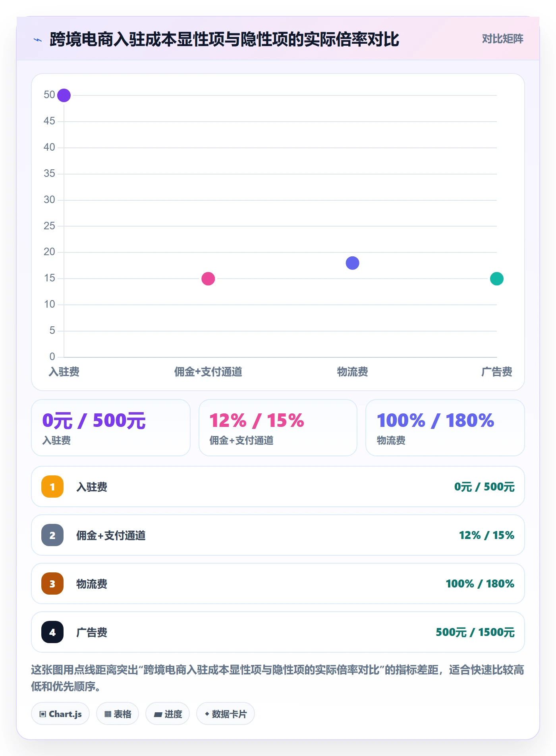This screenshot has width=556, height=756.
Task: Click the square icon in the Chart.js tag
Action: pyautogui.click(x=42, y=714)
